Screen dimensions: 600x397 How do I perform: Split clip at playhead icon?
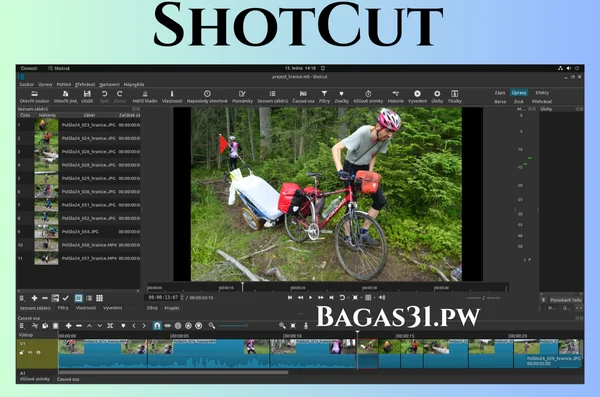[110, 326]
